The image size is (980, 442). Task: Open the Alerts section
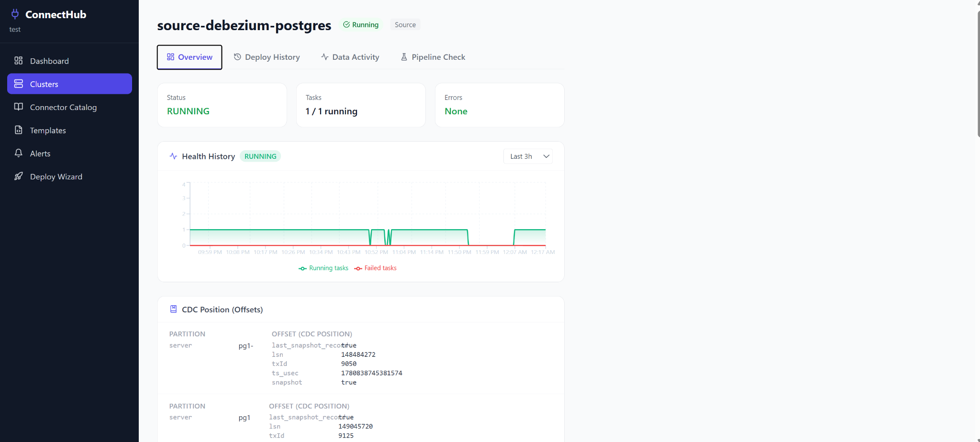(69, 154)
